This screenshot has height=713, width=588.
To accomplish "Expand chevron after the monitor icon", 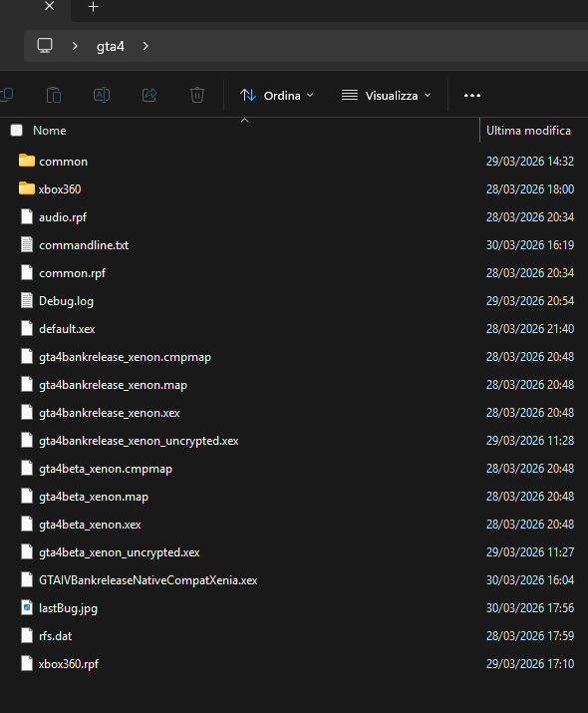I will 75,46.
